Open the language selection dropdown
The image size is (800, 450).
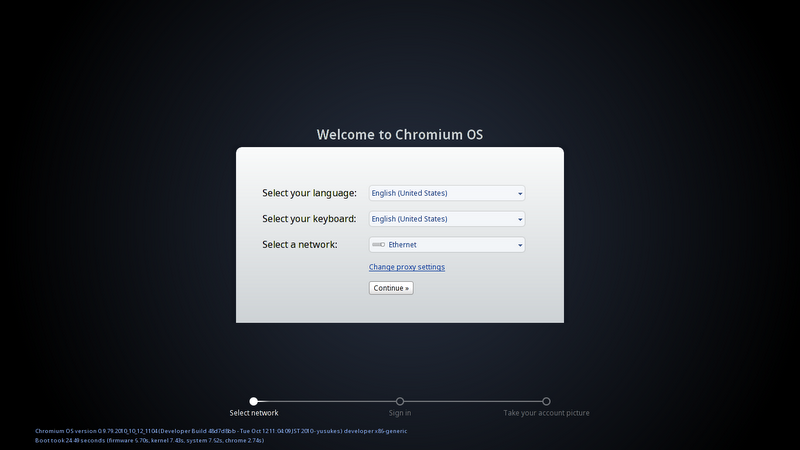[x=447, y=193]
